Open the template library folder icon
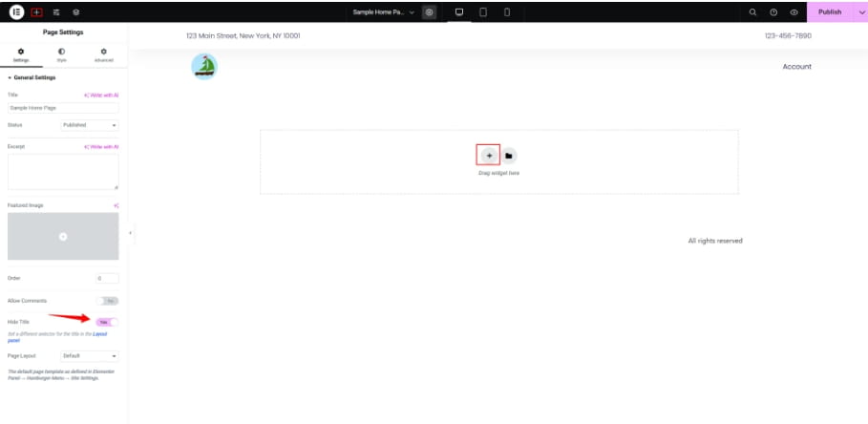 click(509, 156)
